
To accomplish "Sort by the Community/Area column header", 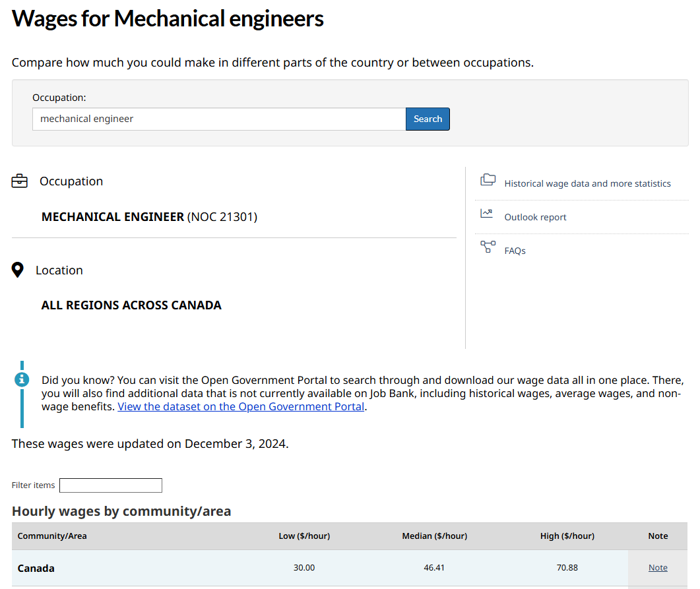I will (52, 536).
